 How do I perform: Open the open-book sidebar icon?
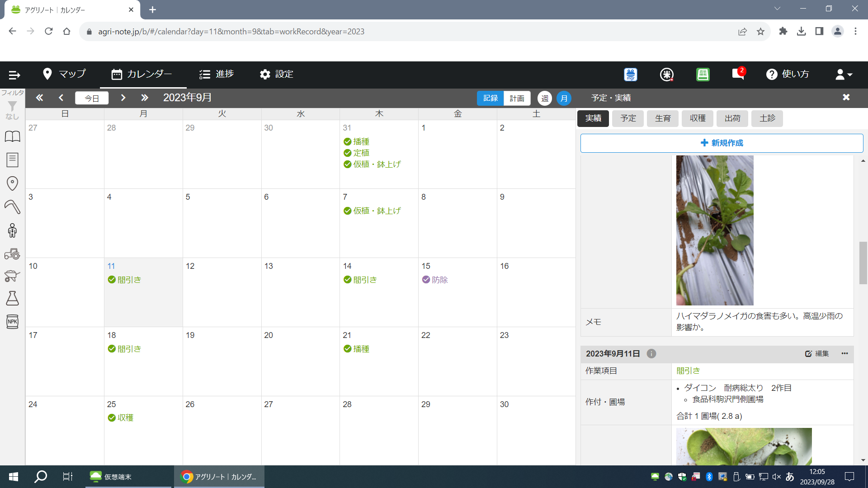[x=12, y=136]
